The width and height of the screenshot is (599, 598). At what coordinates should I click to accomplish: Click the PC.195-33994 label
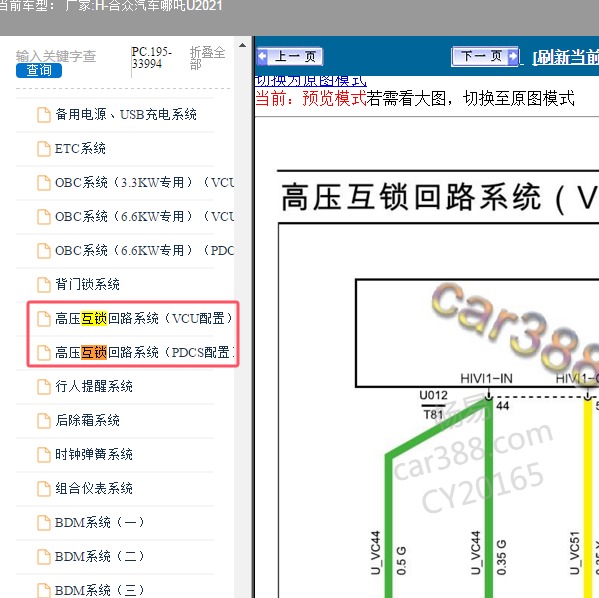pyautogui.click(x=152, y=58)
